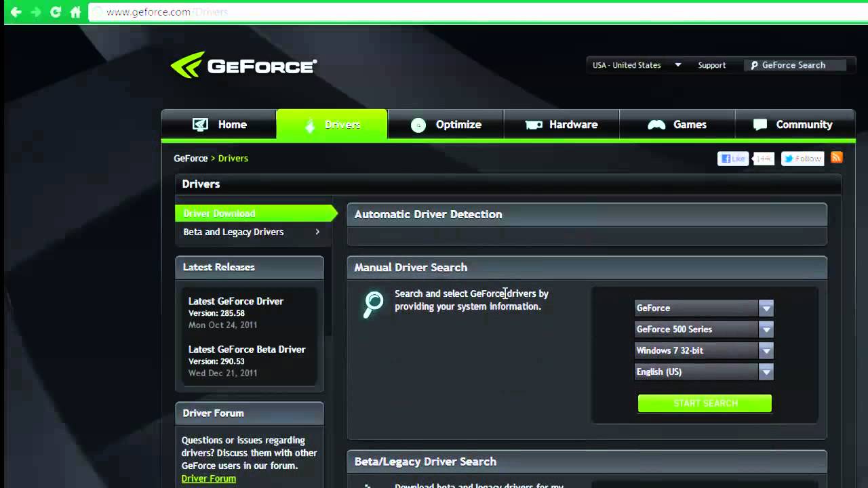Click the Community tab speech bubble icon
868x488 pixels.
coord(760,125)
